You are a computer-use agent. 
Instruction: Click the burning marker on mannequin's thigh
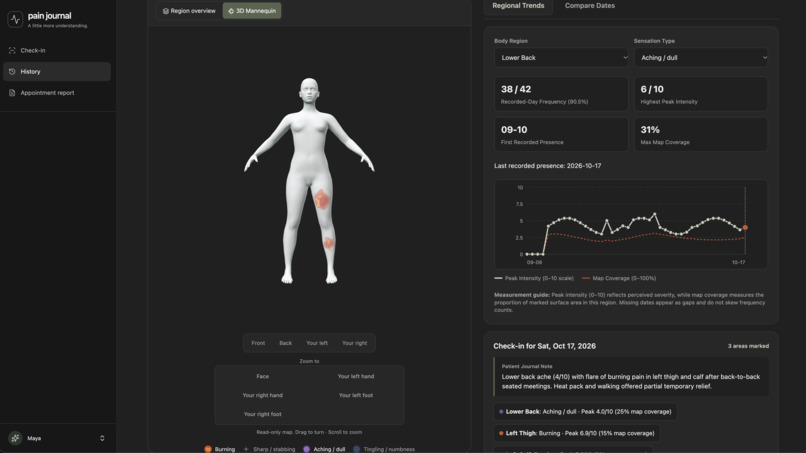[322, 200]
